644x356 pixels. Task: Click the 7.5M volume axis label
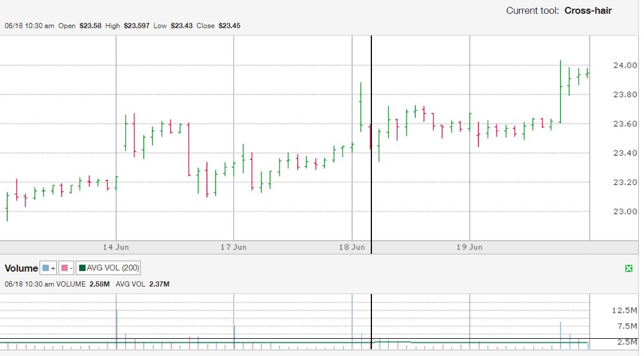(627, 326)
